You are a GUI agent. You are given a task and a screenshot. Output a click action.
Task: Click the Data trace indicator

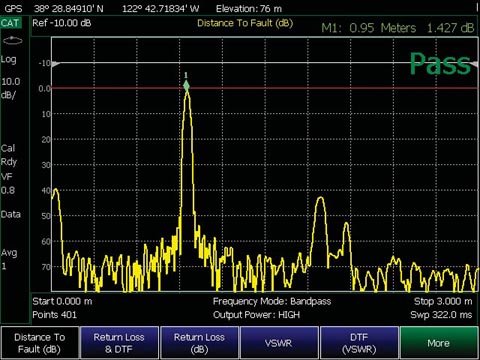click(11, 214)
